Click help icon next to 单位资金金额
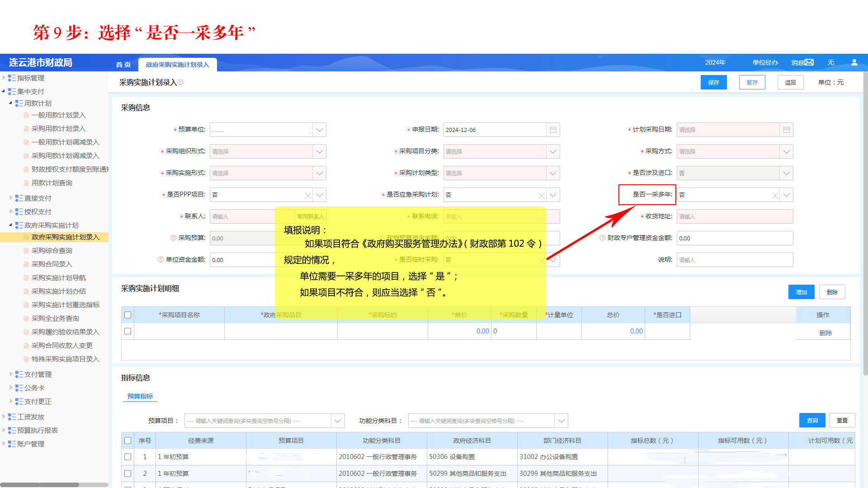Viewport: 868px width, 488px height. (x=160, y=259)
